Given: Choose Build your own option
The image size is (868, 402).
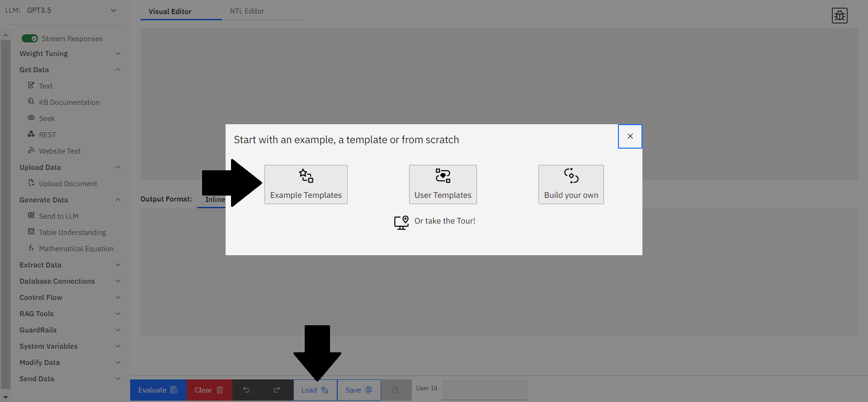Looking at the screenshot, I should (x=571, y=184).
